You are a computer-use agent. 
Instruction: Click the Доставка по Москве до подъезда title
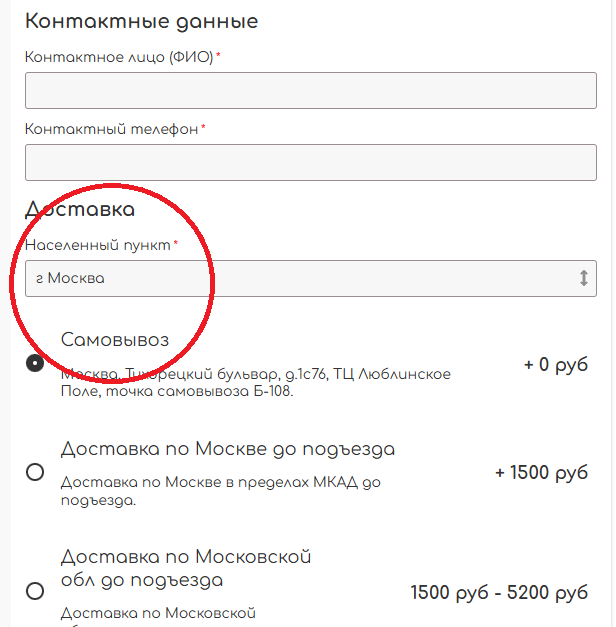click(227, 449)
